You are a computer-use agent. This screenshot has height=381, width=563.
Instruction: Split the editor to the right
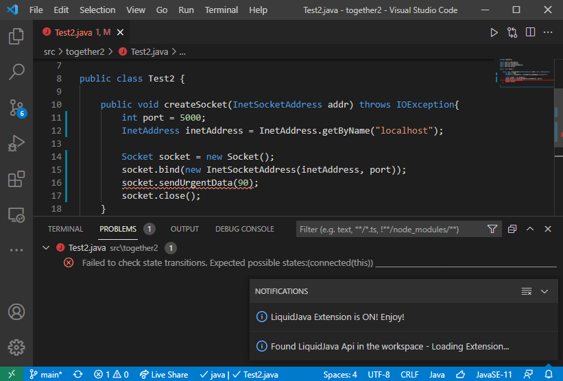[530, 32]
